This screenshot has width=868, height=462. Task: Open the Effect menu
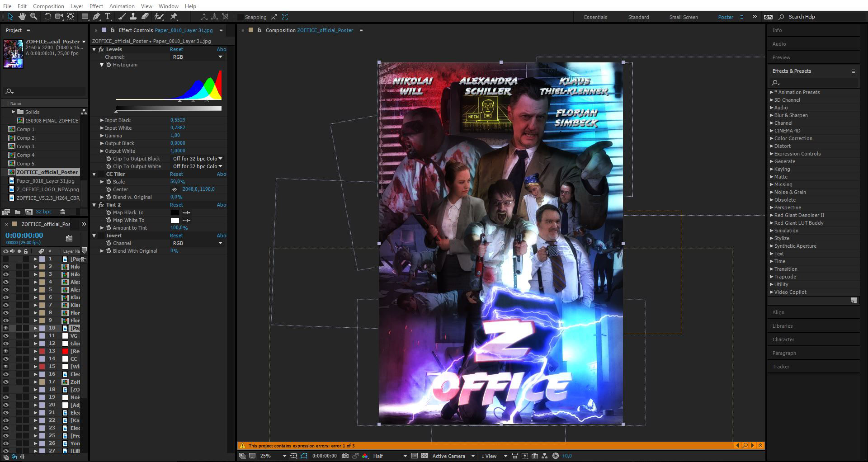(96, 6)
